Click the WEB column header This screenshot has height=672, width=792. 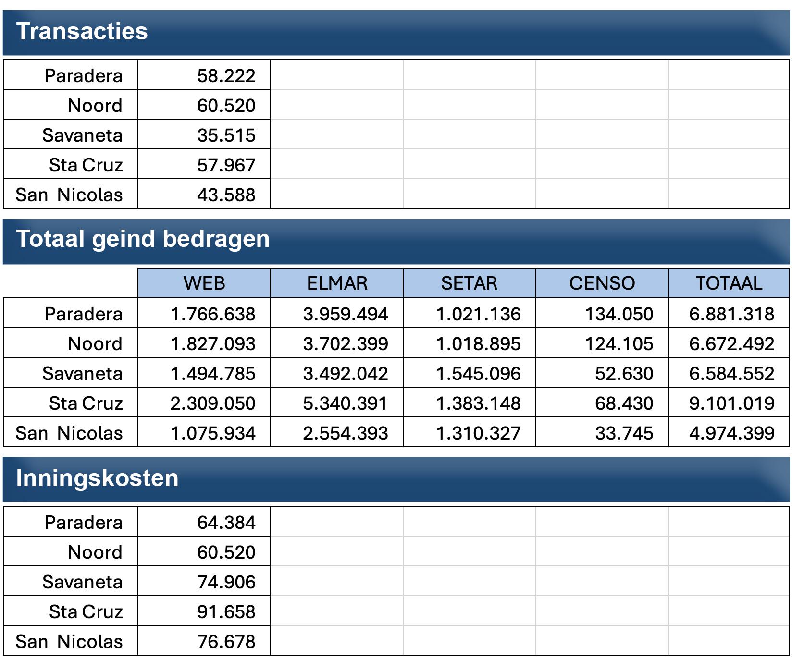click(204, 283)
